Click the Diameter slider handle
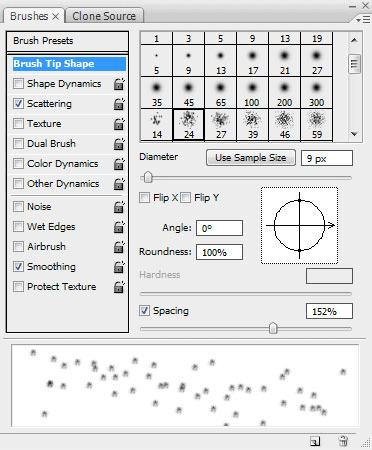 coord(148,178)
